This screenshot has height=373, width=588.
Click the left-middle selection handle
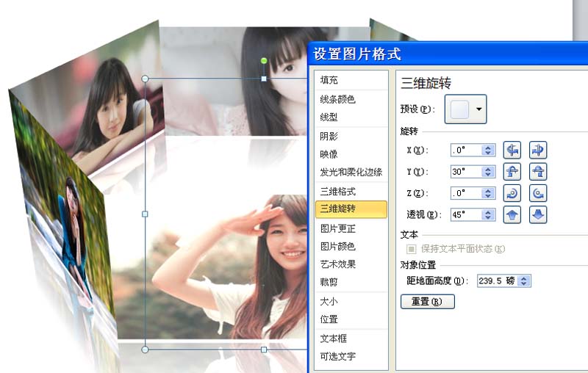pos(145,214)
